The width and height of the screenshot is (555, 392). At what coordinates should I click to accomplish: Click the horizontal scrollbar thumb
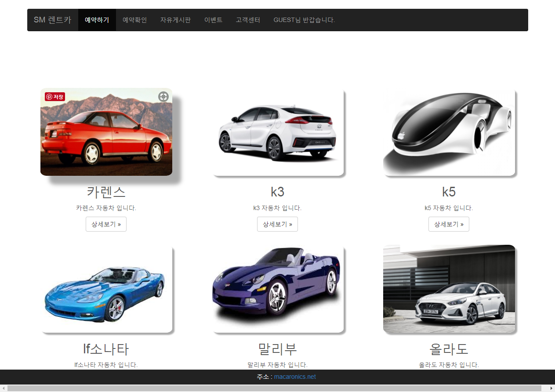click(275, 388)
